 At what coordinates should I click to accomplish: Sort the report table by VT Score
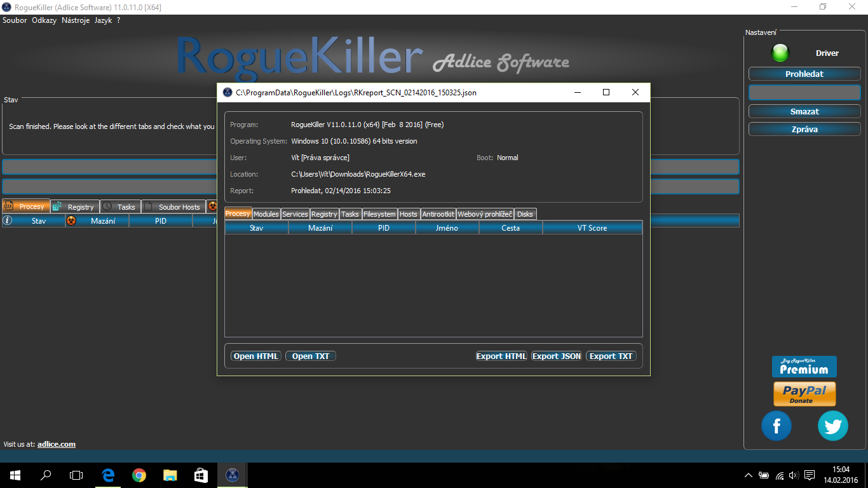point(592,227)
